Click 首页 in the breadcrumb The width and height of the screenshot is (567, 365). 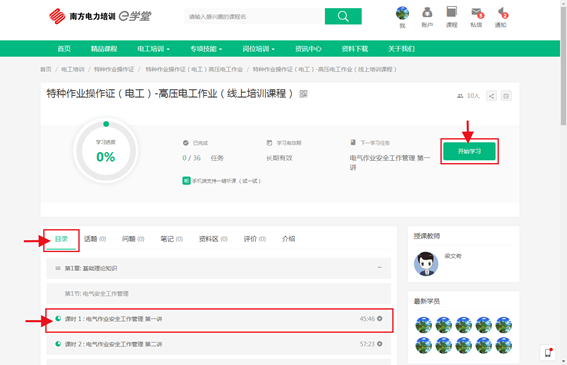(46, 69)
